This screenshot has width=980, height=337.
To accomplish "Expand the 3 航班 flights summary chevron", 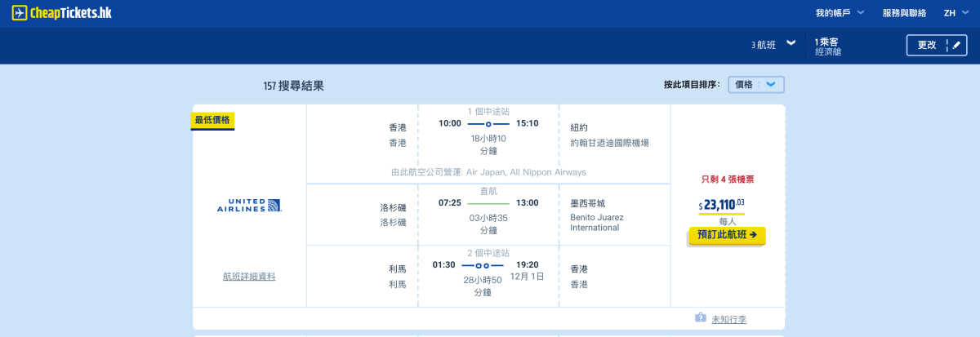I will click(791, 43).
